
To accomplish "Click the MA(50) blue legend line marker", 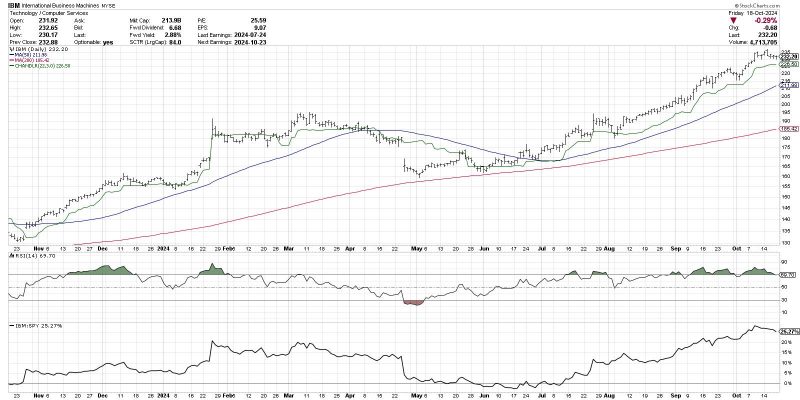I will 11,55.
